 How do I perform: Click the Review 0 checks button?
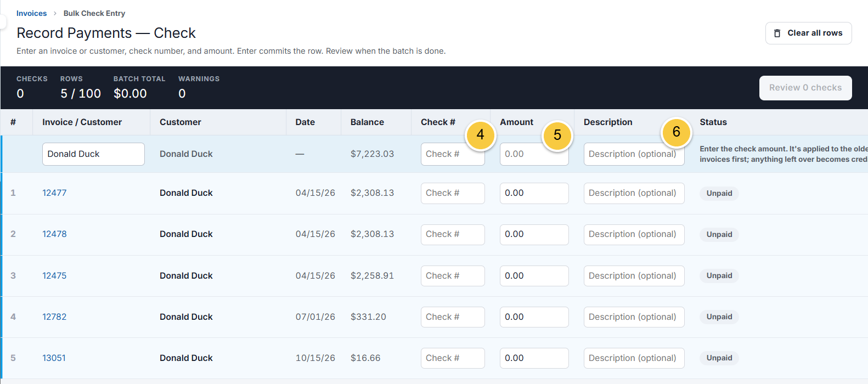805,88
